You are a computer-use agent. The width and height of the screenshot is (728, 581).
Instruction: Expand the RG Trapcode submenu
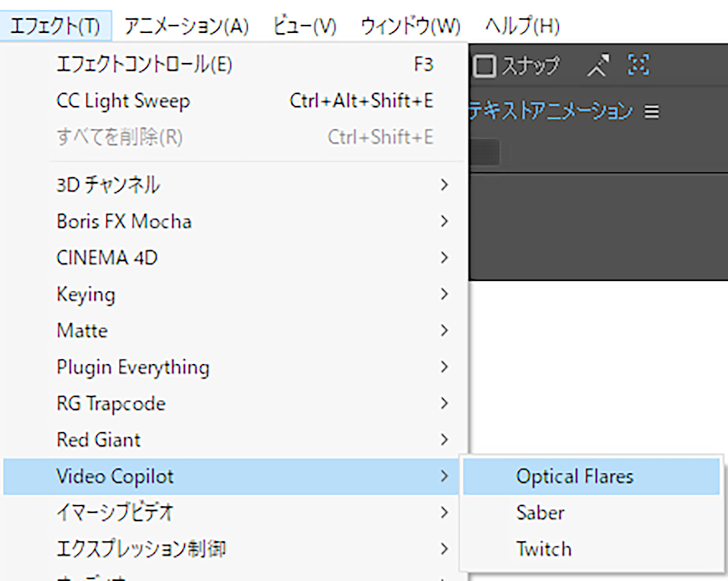[x=234, y=403]
